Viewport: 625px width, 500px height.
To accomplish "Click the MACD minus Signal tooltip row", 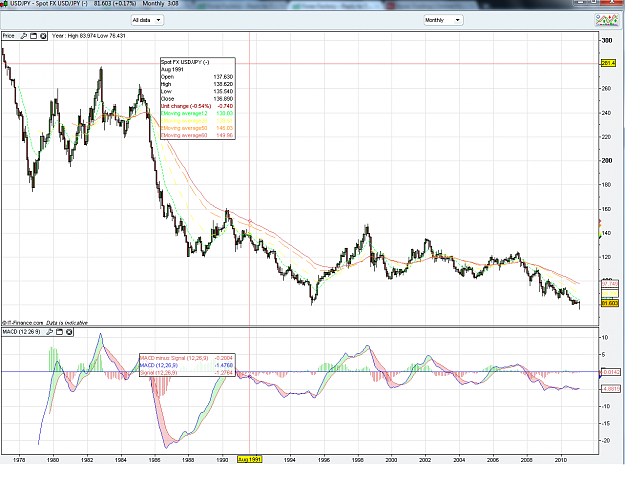I will tap(187, 358).
